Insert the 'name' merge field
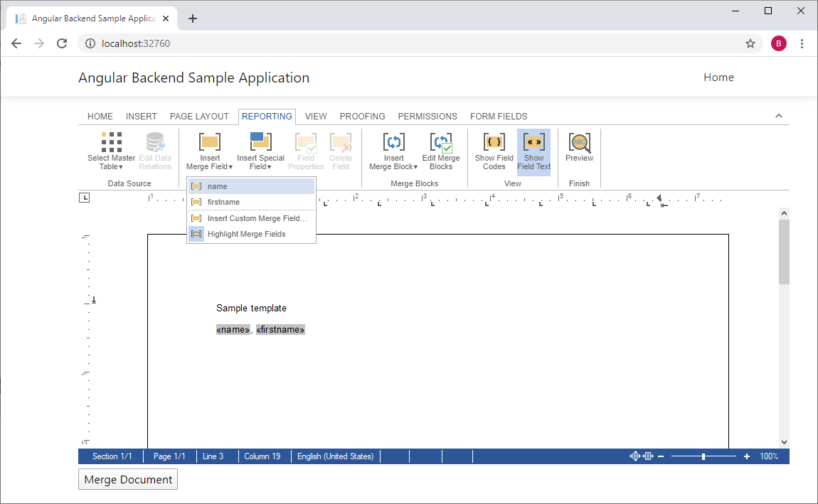This screenshot has height=504, width=818. pos(252,186)
